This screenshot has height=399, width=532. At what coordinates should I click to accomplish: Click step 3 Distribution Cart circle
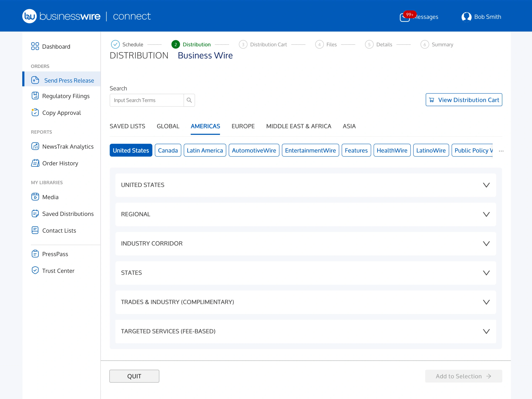[x=243, y=44]
